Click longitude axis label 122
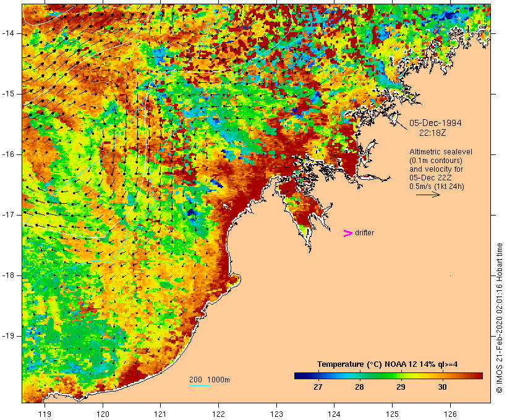 pyautogui.click(x=219, y=414)
